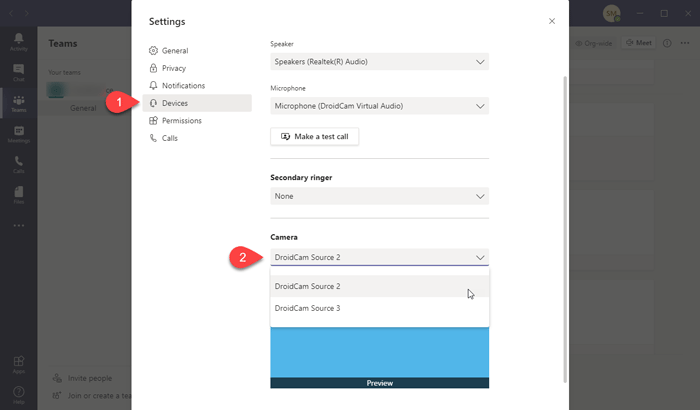The image size is (700, 410).
Task: Click the channel info icon
Action: [667, 43]
